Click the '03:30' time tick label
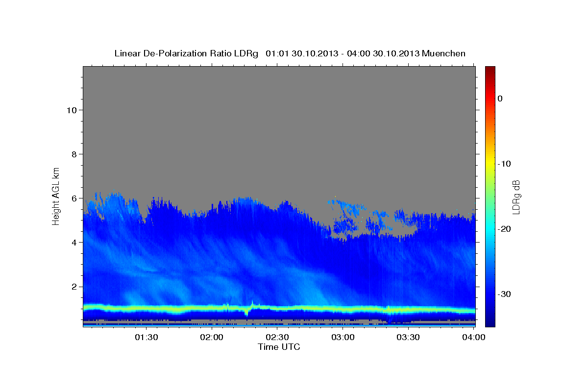 409,337
